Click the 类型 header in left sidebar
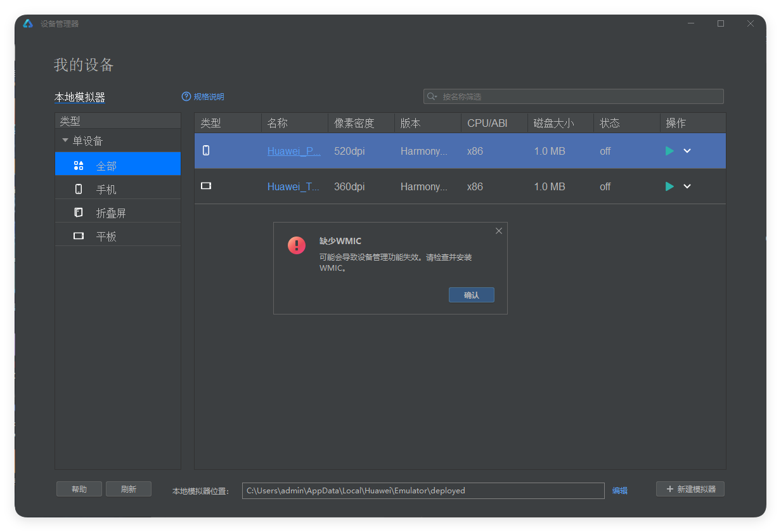Image resolution: width=781 pixels, height=532 pixels. pos(118,120)
